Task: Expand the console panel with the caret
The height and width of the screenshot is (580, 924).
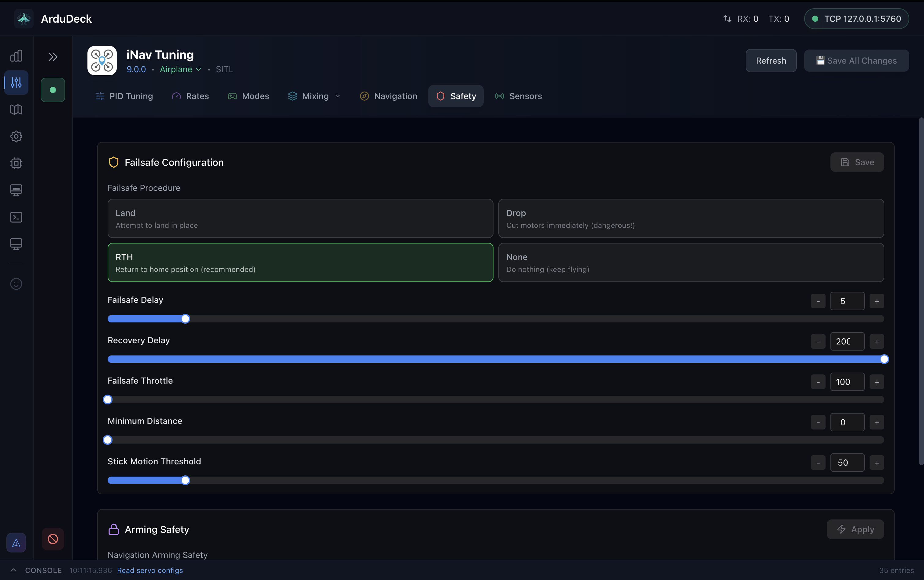Action: (x=13, y=570)
